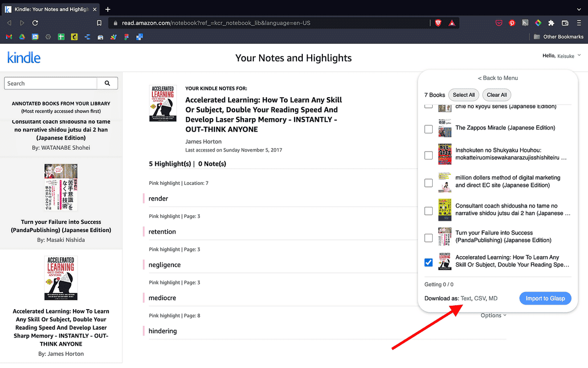Click the highlighted word "render"
Screen dimensions: 588x368
pyautogui.click(x=158, y=199)
